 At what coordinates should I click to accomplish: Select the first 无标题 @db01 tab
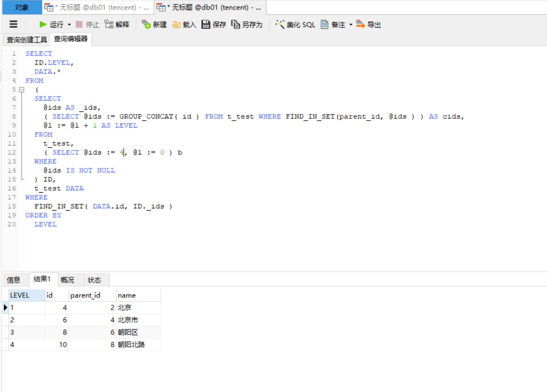pyautogui.click(x=97, y=7)
